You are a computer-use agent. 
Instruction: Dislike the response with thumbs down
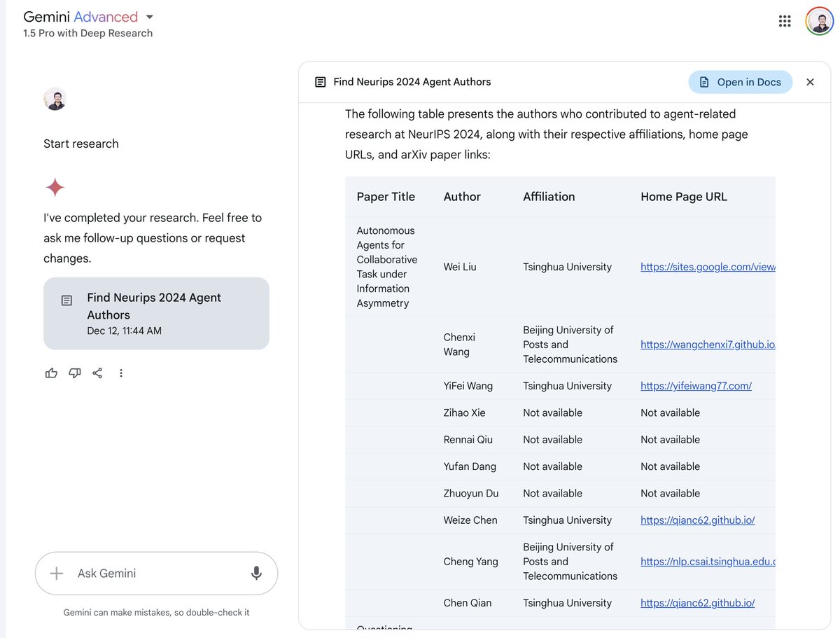tap(75, 373)
